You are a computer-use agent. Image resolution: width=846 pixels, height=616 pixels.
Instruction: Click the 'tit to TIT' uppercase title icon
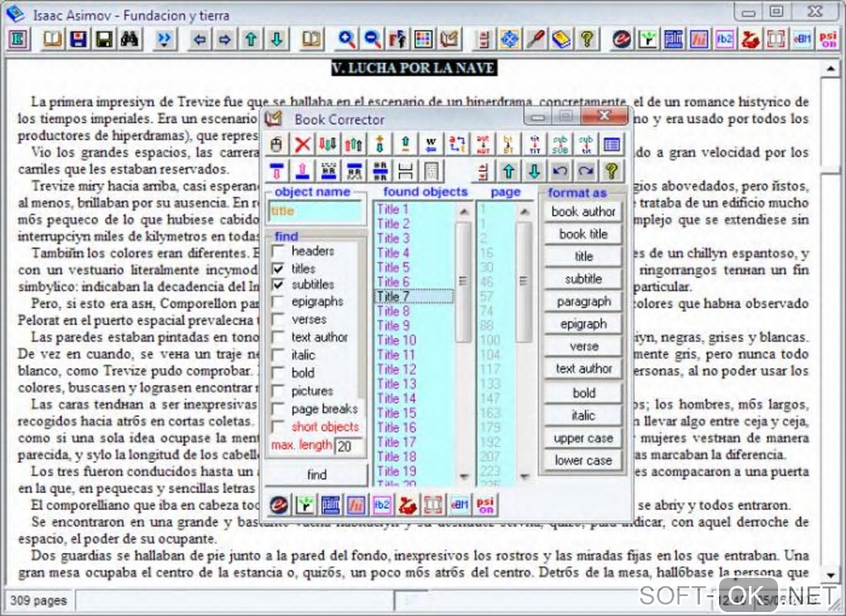pyautogui.click(x=535, y=144)
